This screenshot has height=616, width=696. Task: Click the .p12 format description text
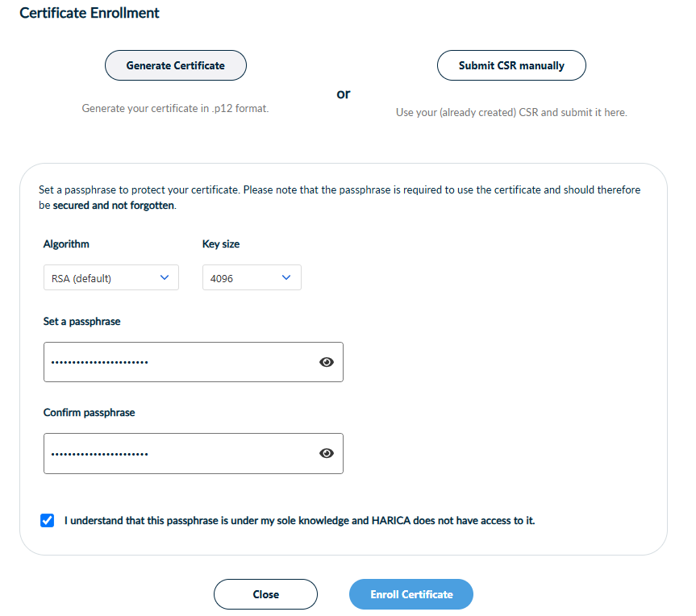[x=175, y=108]
